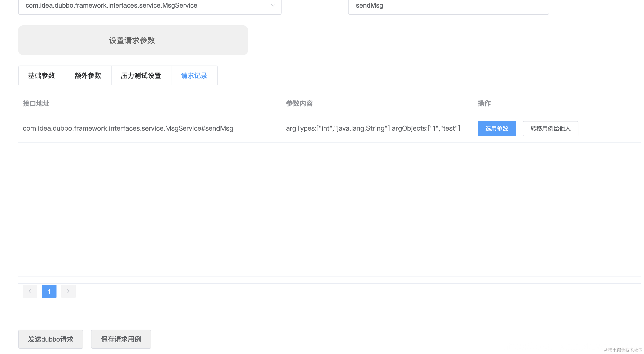
Task: Open the service interface dropdown arrow
Action: 273,5
